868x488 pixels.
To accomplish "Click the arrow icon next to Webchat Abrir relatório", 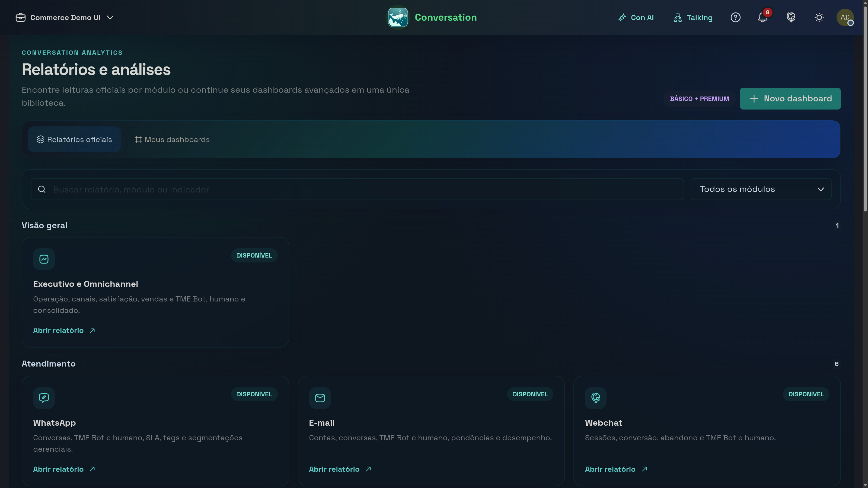I will click(644, 469).
